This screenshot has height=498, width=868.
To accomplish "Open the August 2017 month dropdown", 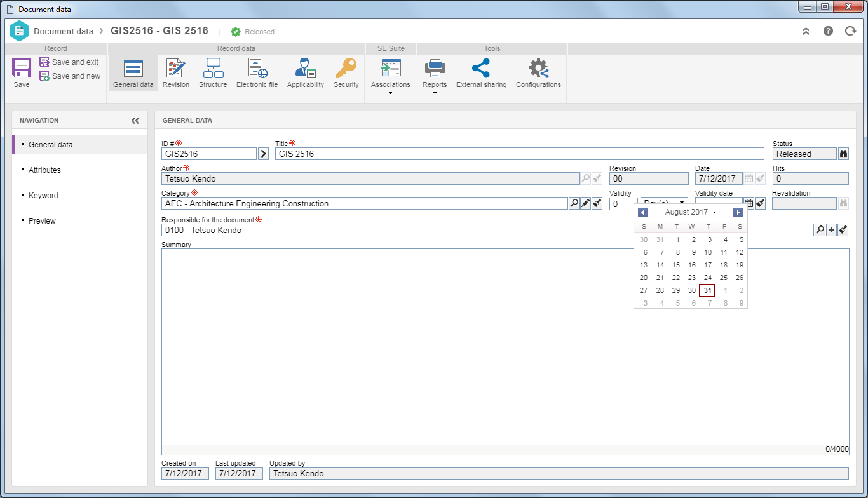I will pos(691,212).
